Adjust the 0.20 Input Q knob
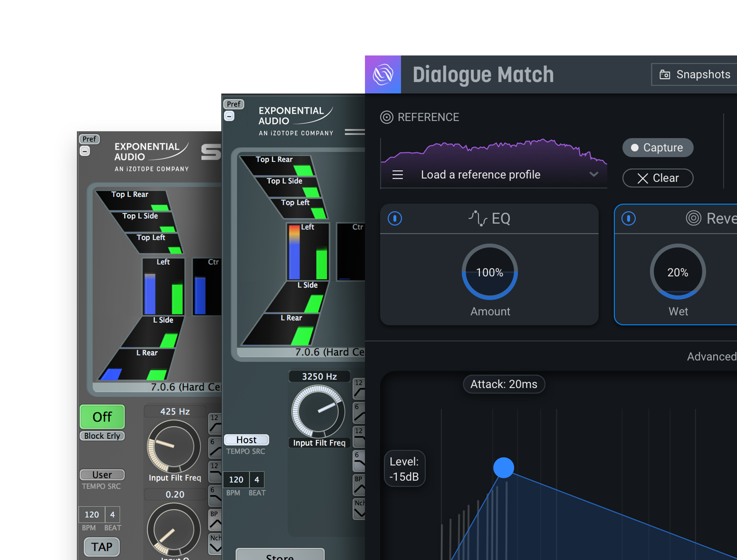 point(174,529)
